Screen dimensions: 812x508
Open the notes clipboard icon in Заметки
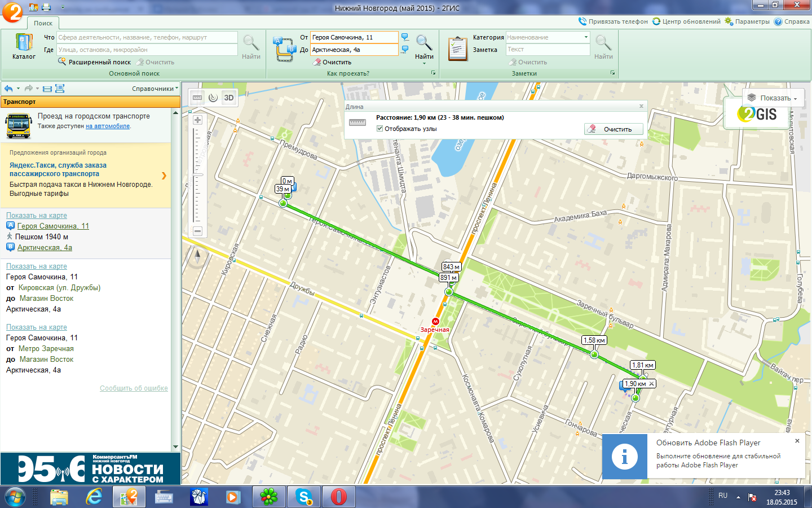(x=457, y=49)
